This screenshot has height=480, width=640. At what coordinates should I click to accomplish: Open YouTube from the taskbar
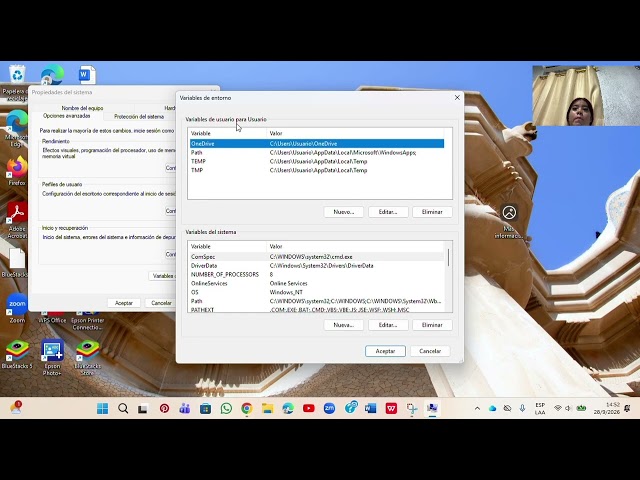pyautogui.click(x=309, y=408)
